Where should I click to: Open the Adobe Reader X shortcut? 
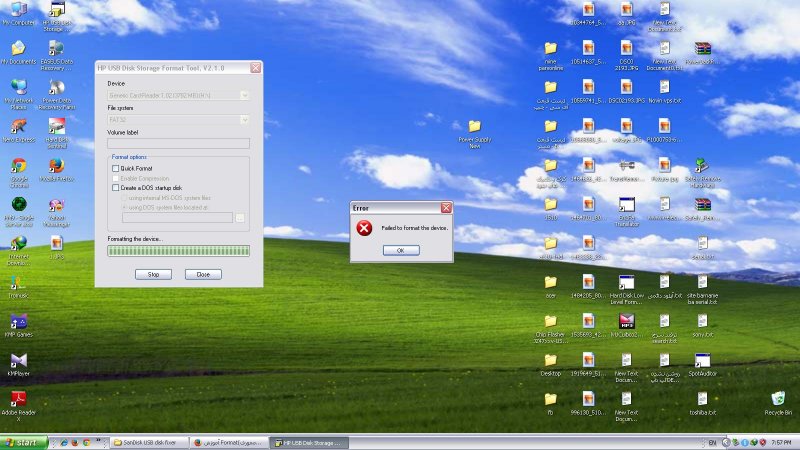click(x=18, y=407)
